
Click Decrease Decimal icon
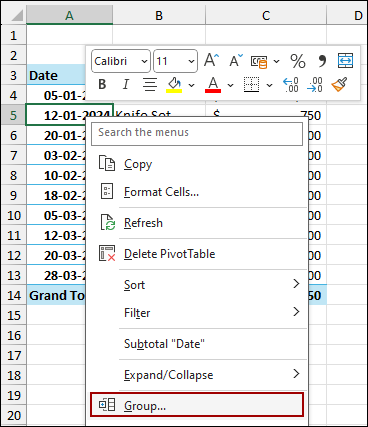point(315,85)
